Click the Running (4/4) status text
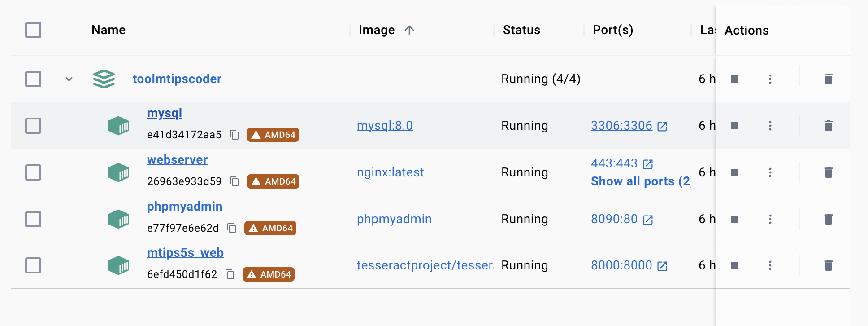Screen dimensions: 868x326 tap(541, 79)
